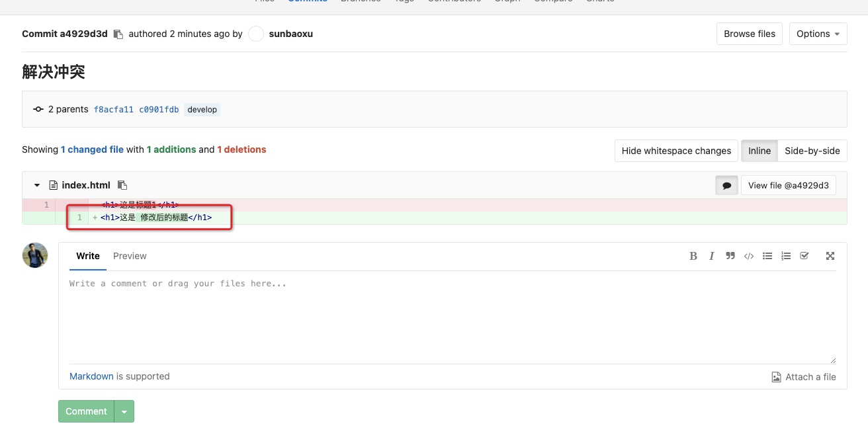
Task: Open the Options dropdown
Action: [818, 34]
